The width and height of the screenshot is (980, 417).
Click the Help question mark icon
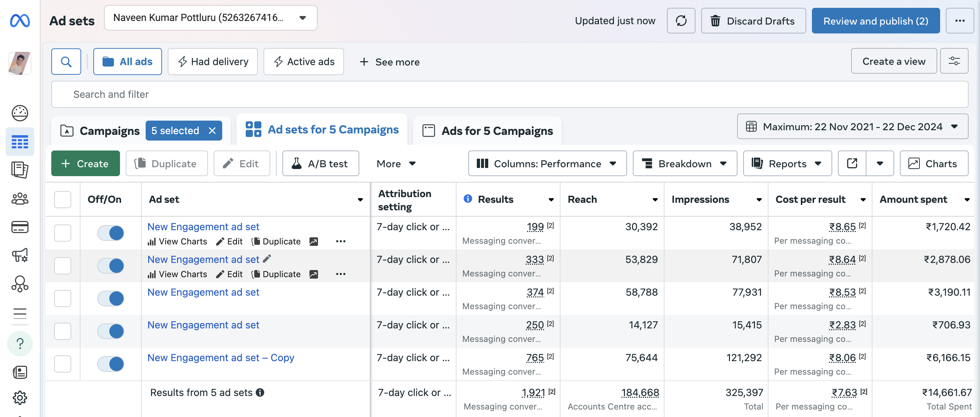pos(20,343)
